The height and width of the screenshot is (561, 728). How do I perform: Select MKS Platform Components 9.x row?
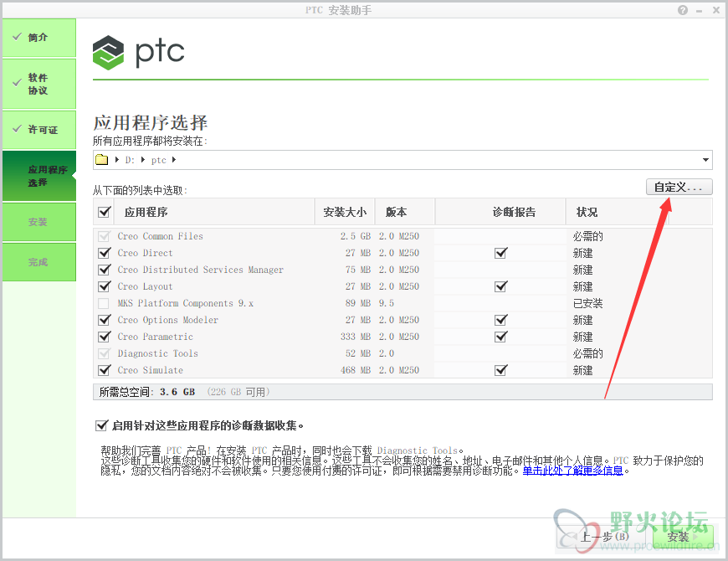pyautogui.click(x=403, y=303)
